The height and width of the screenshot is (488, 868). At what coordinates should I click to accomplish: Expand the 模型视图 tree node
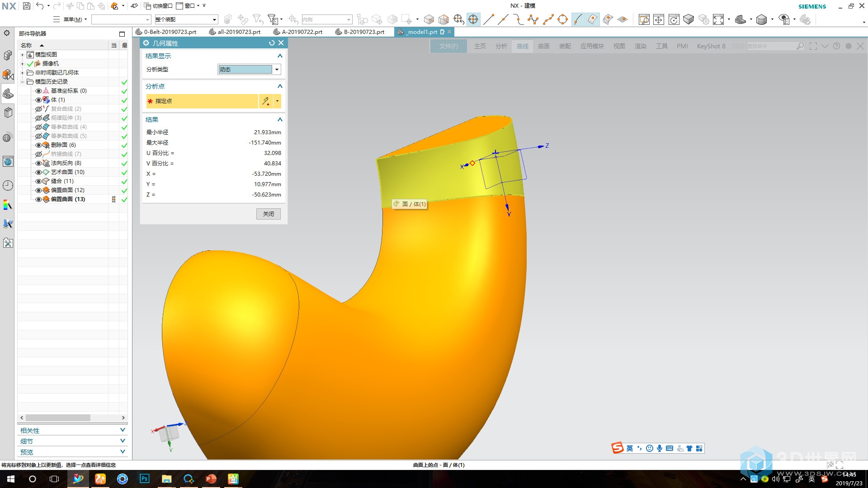pyautogui.click(x=23, y=55)
